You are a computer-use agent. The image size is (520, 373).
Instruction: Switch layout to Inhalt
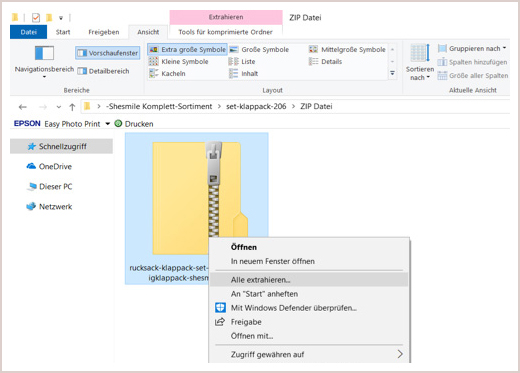244,73
